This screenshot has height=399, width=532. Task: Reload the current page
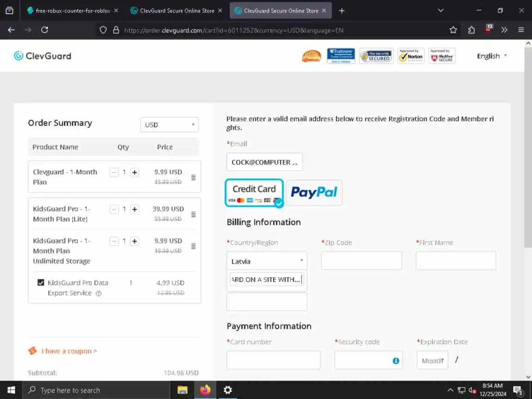[44, 30]
